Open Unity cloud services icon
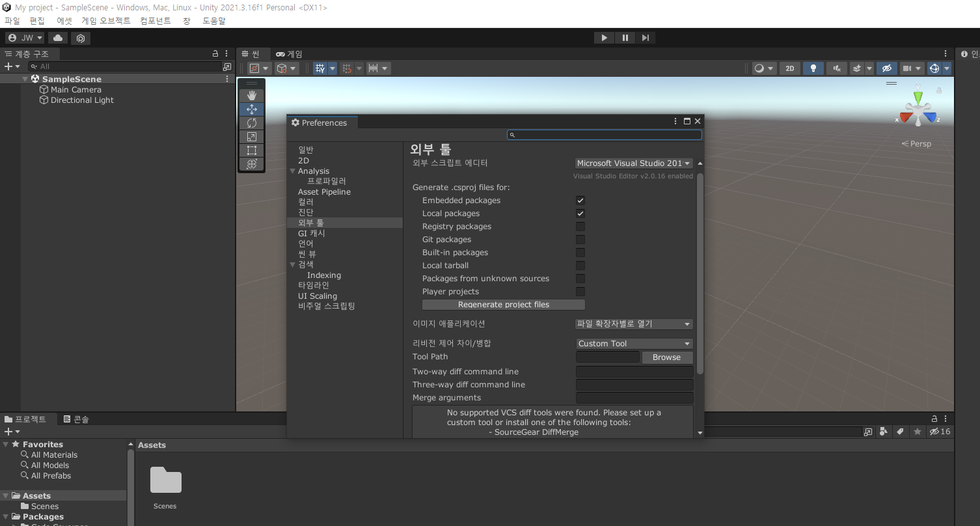This screenshot has width=980, height=526. [x=58, y=38]
